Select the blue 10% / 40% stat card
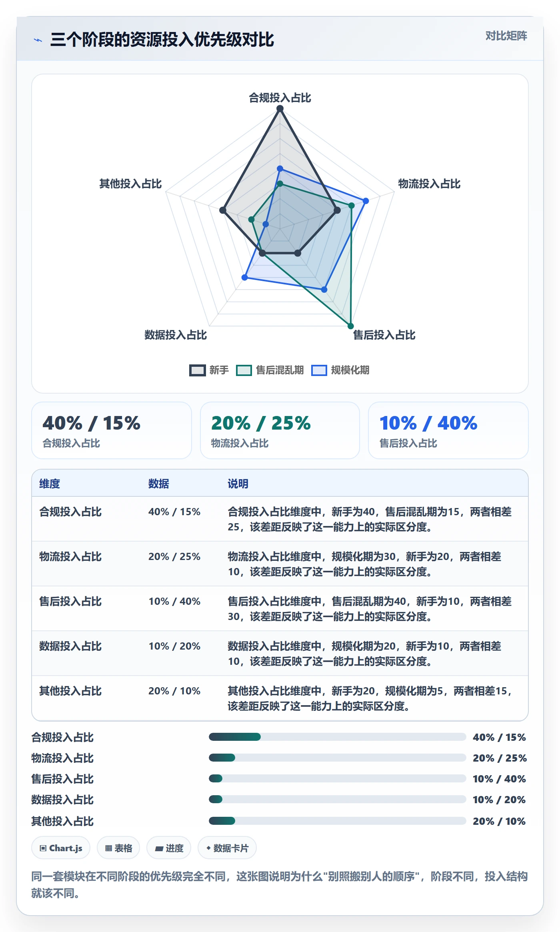Image resolution: width=560 pixels, height=932 pixels. (x=448, y=430)
